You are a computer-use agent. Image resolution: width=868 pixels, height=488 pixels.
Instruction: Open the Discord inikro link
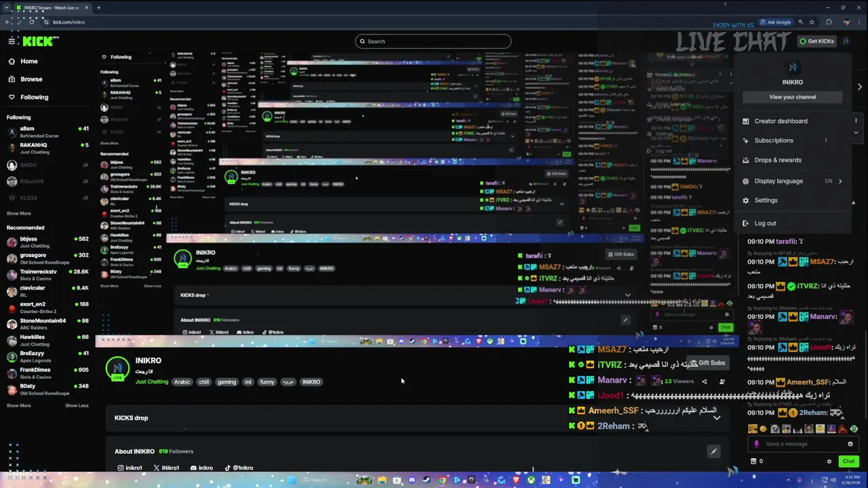pos(201,468)
